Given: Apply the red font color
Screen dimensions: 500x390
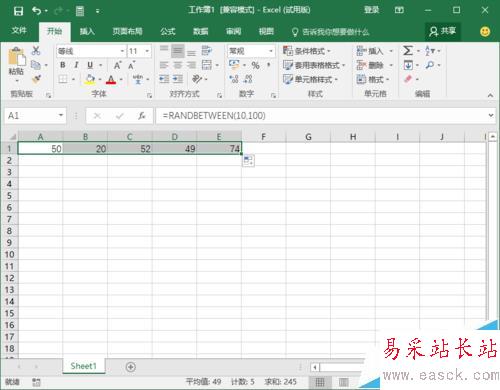Looking at the screenshot, I should click(111, 79).
